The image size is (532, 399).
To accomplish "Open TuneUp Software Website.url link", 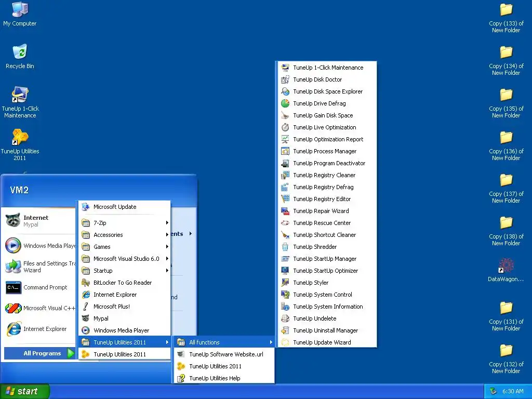I will point(224,354).
